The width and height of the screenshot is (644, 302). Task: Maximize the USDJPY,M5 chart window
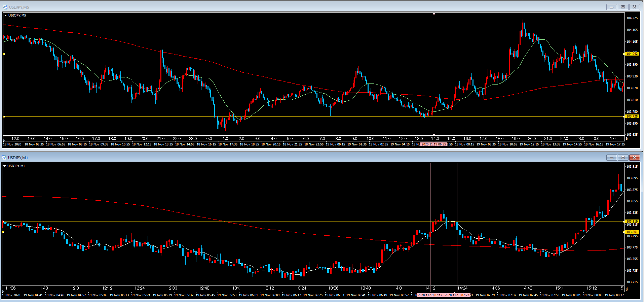(622, 7)
